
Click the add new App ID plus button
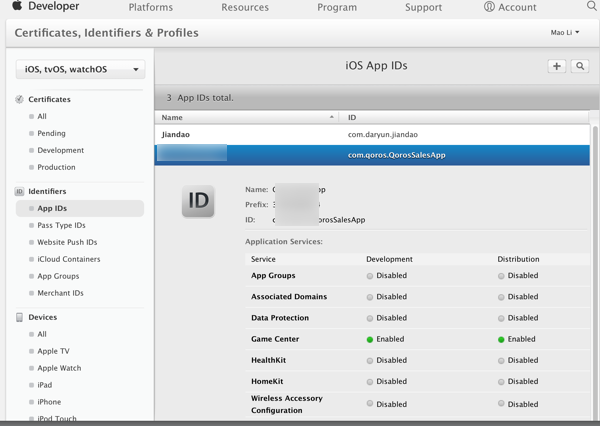point(556,66)
